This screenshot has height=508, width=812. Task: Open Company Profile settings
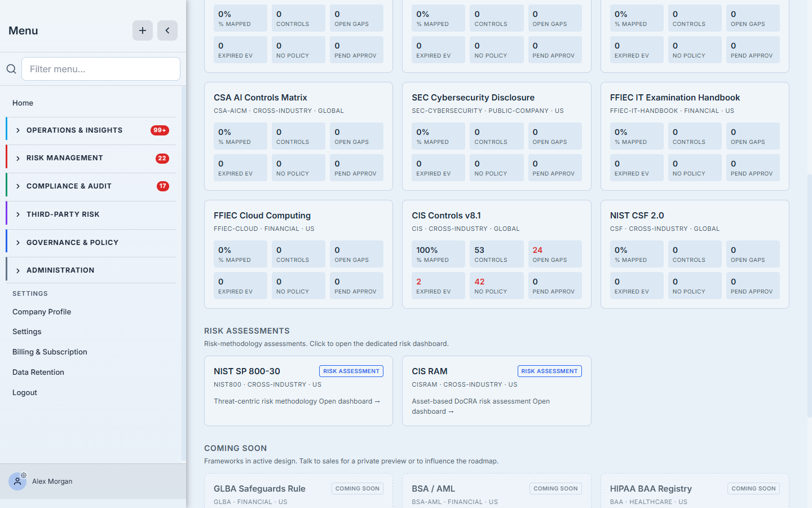[42, 312]
